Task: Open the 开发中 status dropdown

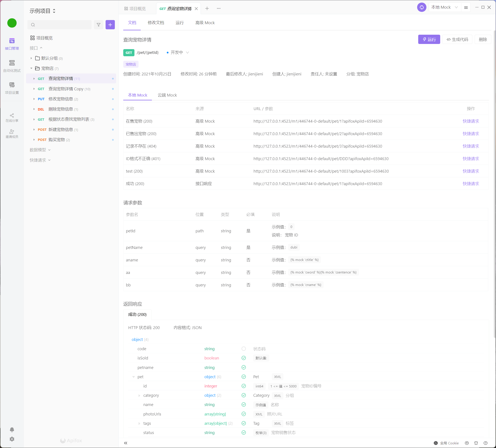Action: click(177, 52)
